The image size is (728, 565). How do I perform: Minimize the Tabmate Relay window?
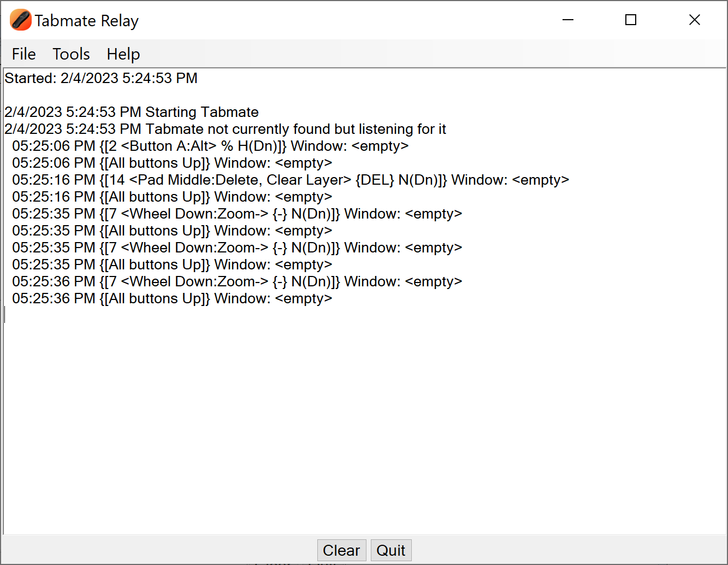(568, 20)
